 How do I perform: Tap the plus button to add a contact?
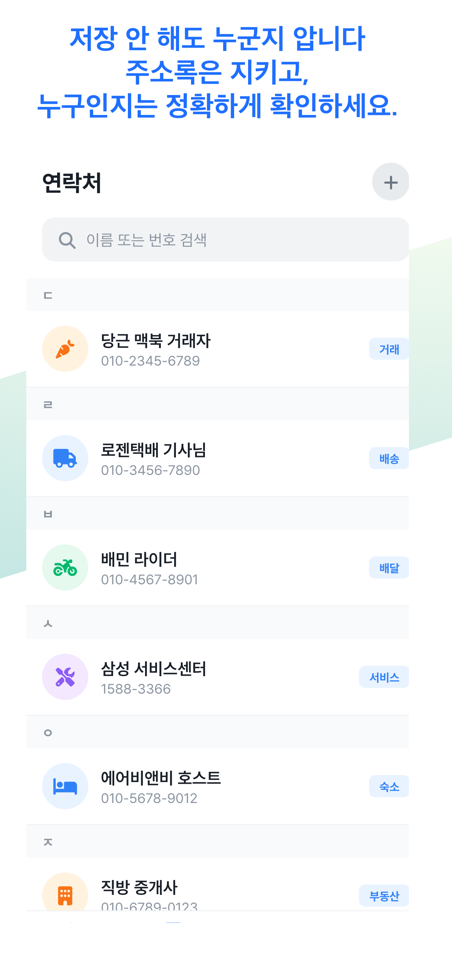(390, 182)
